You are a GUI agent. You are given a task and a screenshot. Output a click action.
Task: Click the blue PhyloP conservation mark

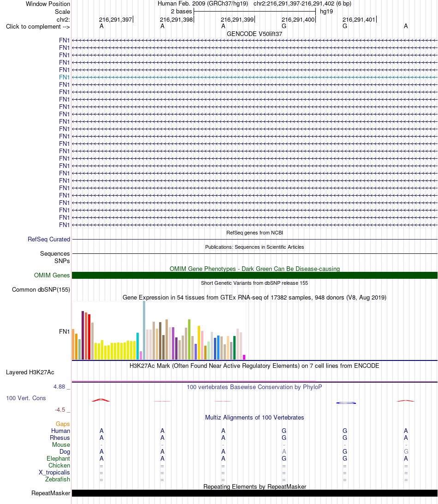point(346,403)
